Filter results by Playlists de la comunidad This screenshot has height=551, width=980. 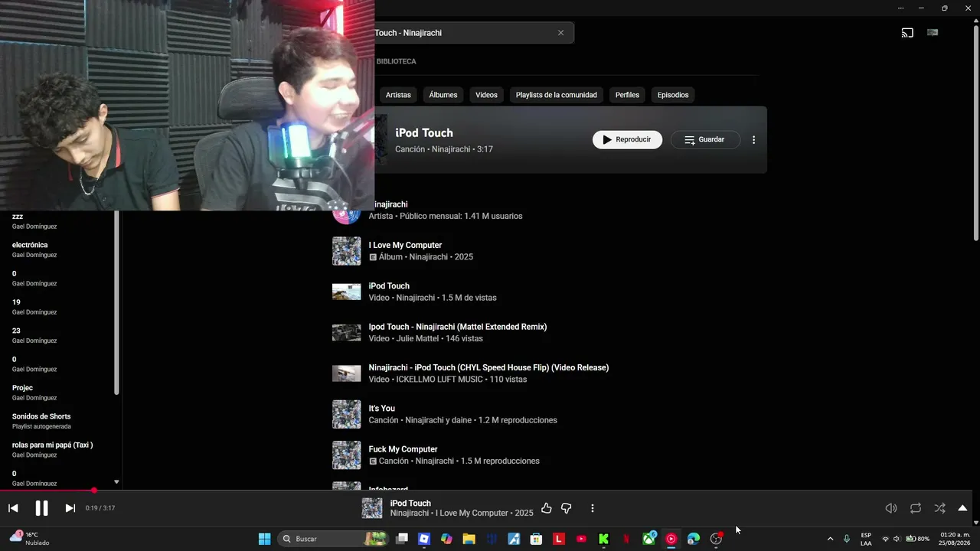[557, 95]
